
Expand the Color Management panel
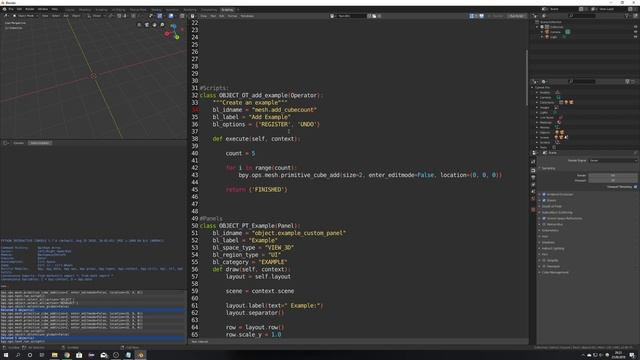pos(555,272)
